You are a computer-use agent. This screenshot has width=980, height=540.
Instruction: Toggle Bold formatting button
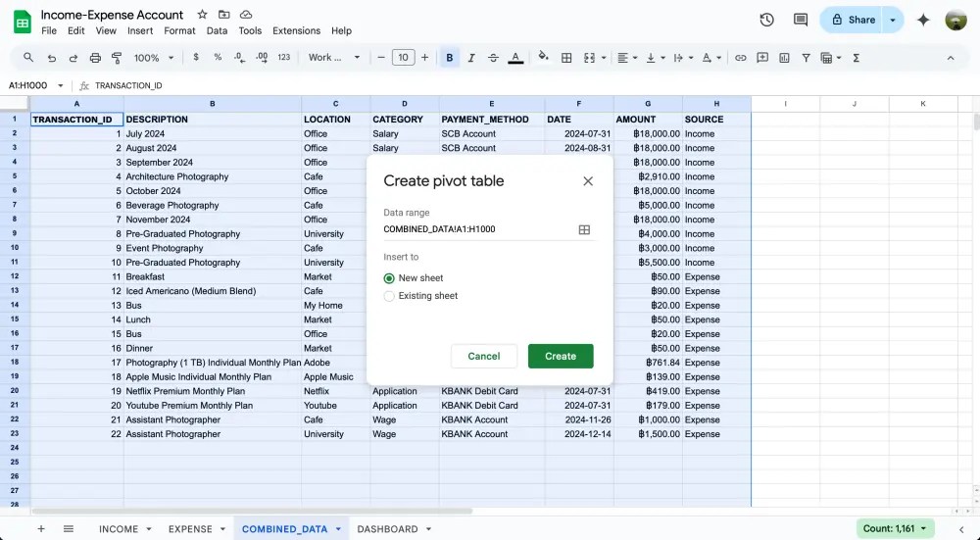[450, 58]
